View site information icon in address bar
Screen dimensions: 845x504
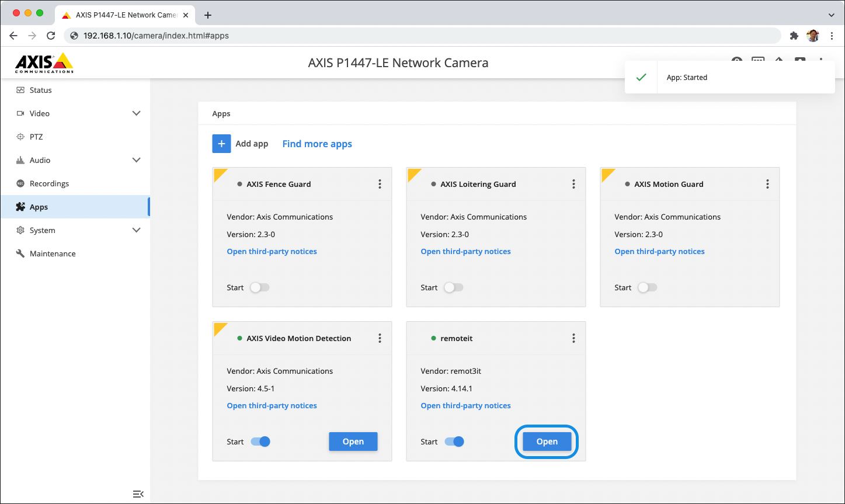pos(74,36)
